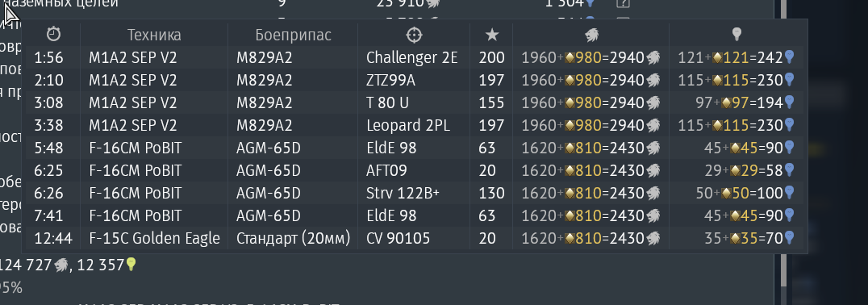868x305 pixels.
Task: Click the research points bulb header icon
Action: 737,35
